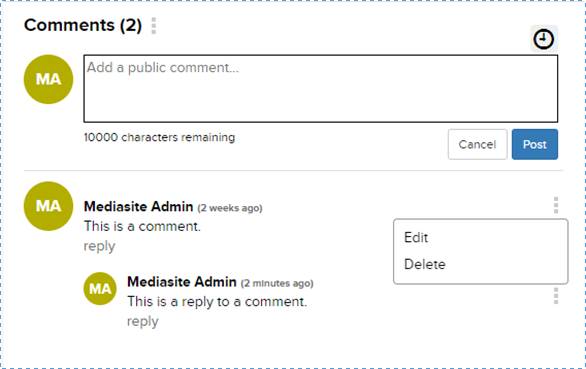
Task: Click Mediasite Admin name on the first comment
Action: point(138,206)
